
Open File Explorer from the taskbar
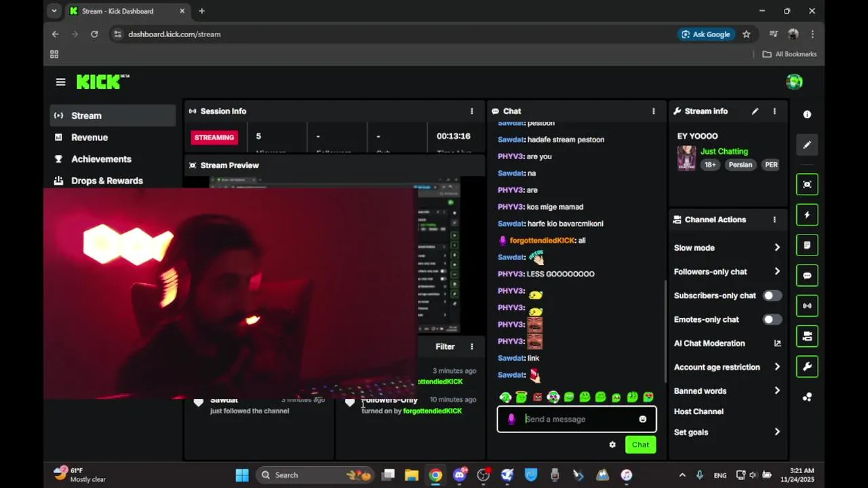pyautogui.click(x=412, y=474)
